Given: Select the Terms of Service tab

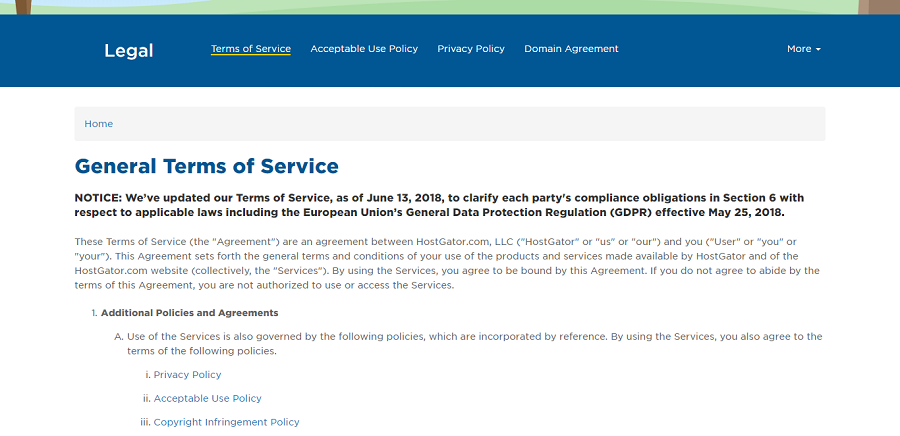Looking at the screenshot, I should (250, 49).
